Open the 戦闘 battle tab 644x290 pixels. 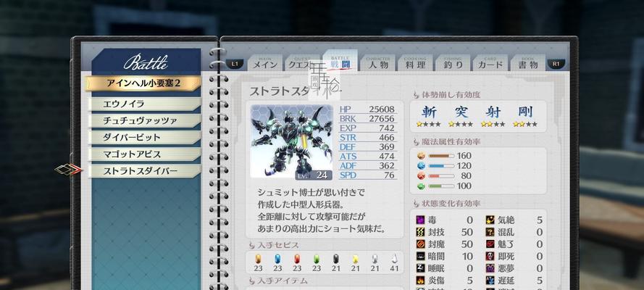pos(340,62)
